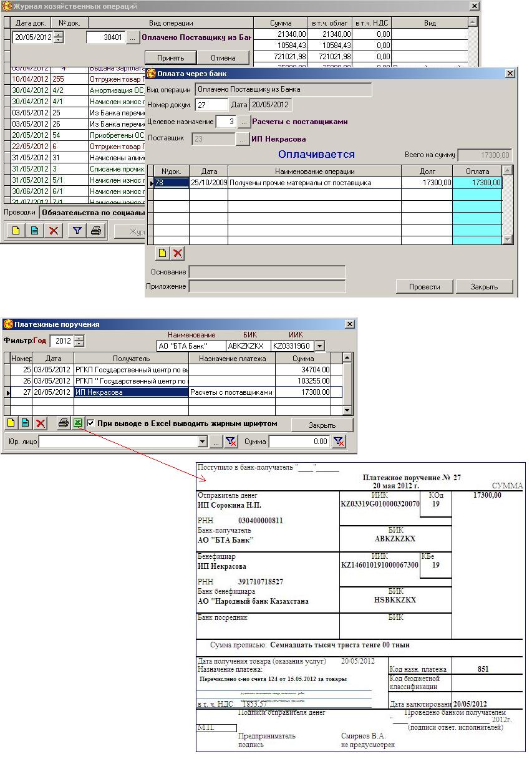Select document 78 row in payment table

click(x=327, y=183)
